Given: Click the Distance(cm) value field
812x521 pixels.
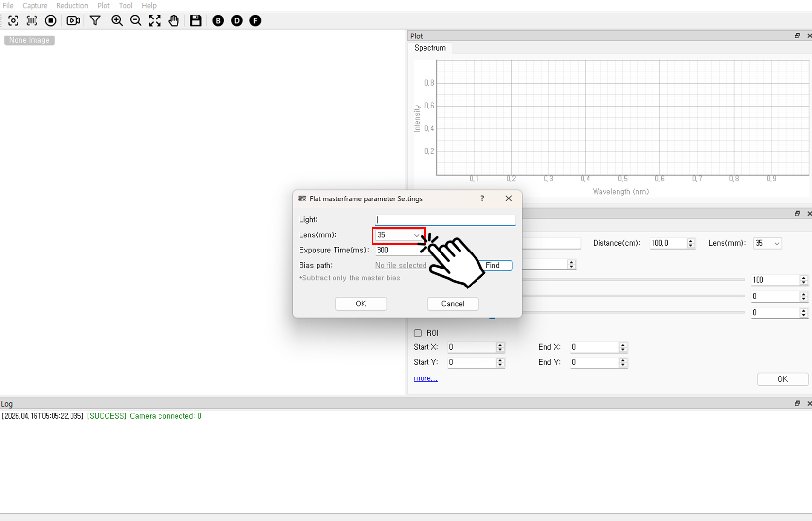Looking at the screenshot, I should point(668,243).
